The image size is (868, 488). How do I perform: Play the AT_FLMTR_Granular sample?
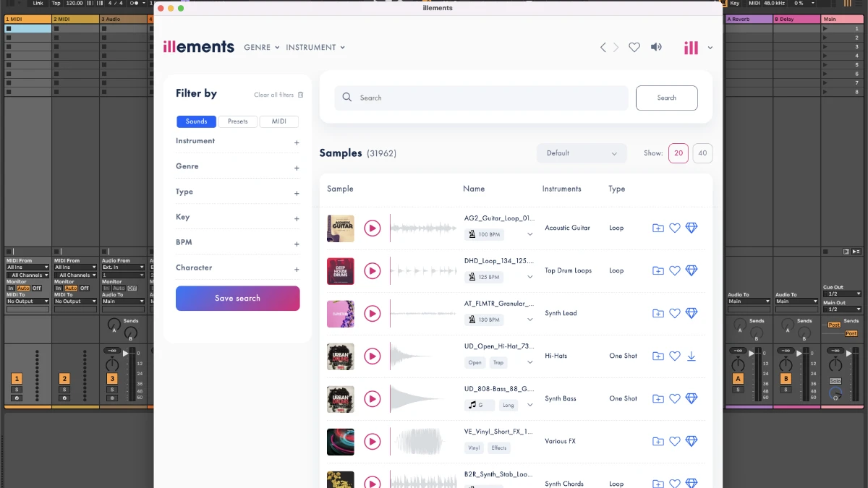coord(372,313)
